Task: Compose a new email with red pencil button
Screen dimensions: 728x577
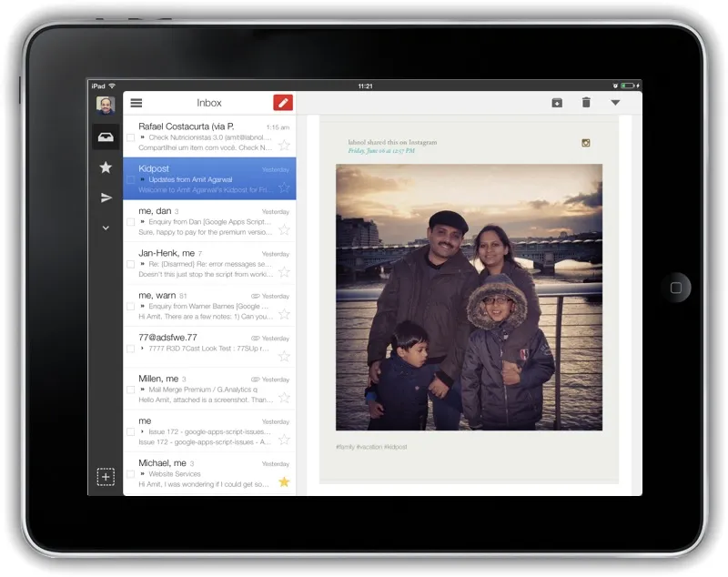Action: (x=283, y=103)
